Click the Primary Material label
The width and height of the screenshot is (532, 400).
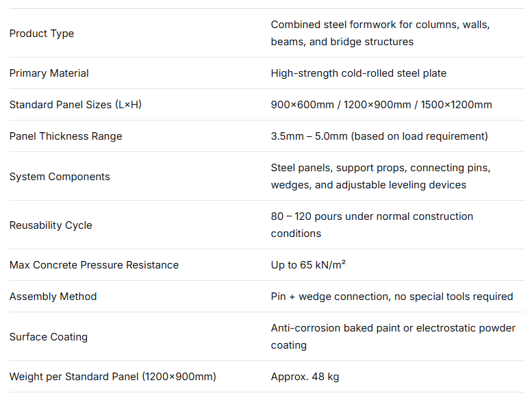coord(49,73)
